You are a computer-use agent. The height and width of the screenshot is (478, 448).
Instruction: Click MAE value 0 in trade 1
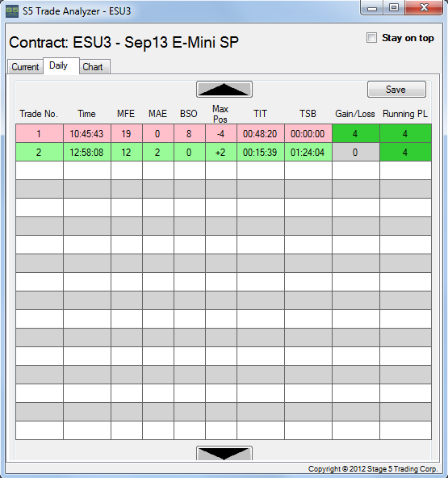coord(158,133)
